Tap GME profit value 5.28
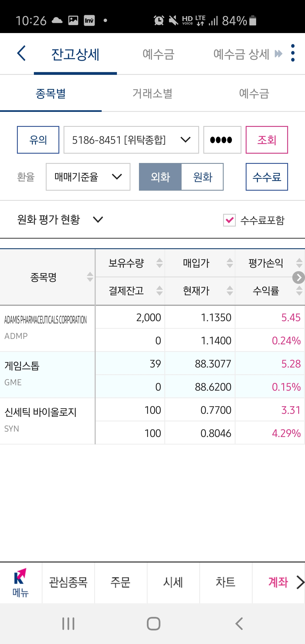 tap(291, 364)
